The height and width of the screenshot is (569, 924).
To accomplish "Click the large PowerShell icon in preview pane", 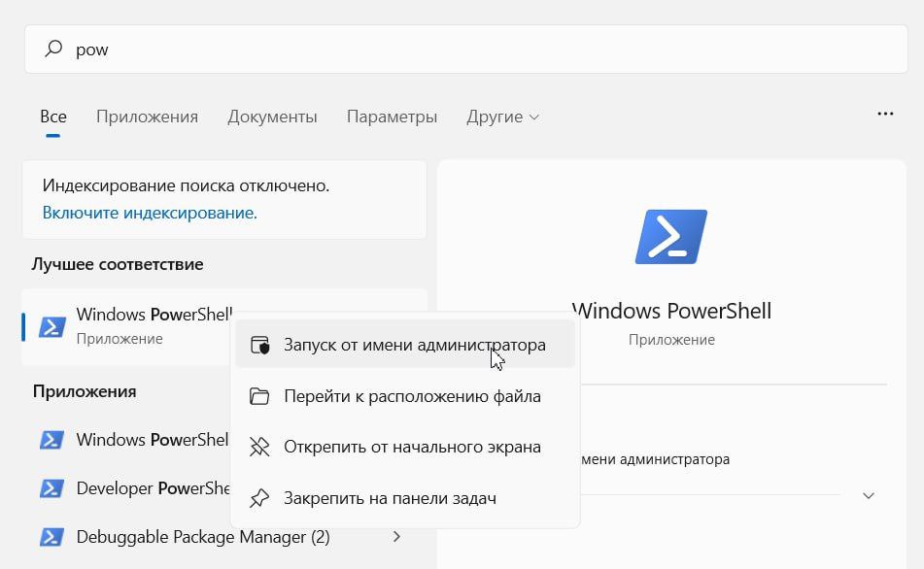I will [671, 236].
